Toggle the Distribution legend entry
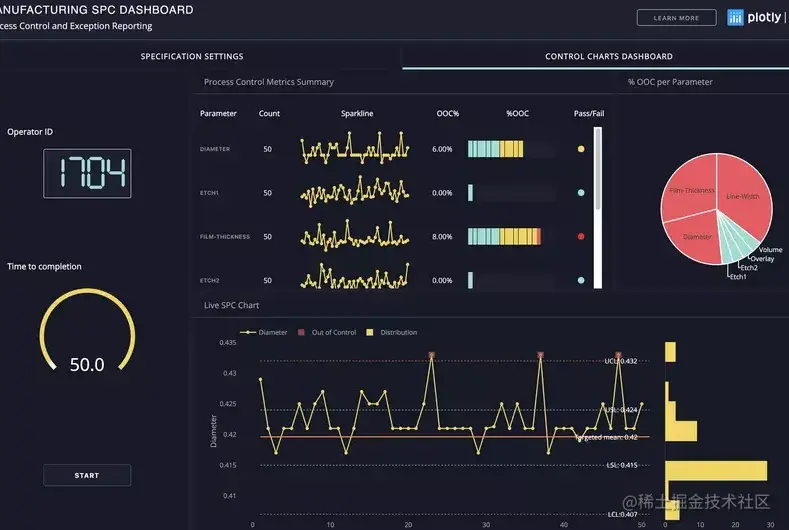 pos(392,332)
